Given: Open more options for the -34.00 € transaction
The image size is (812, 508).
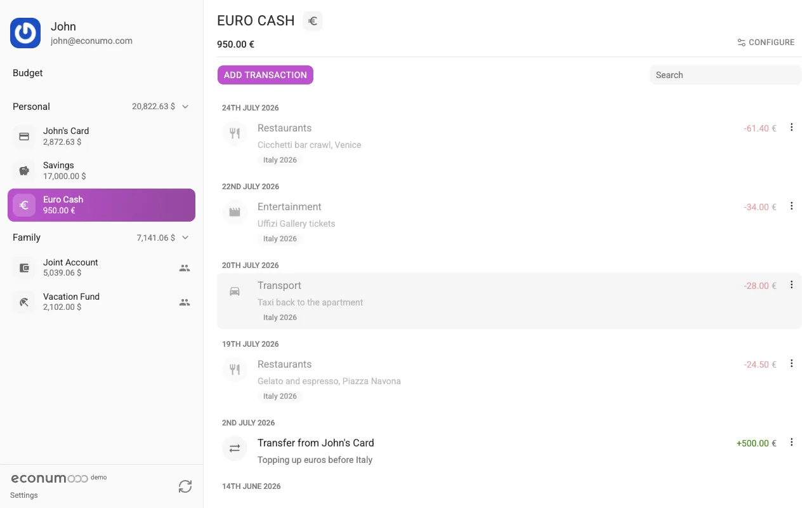Looking at the screenshot, I should point(791,206).
